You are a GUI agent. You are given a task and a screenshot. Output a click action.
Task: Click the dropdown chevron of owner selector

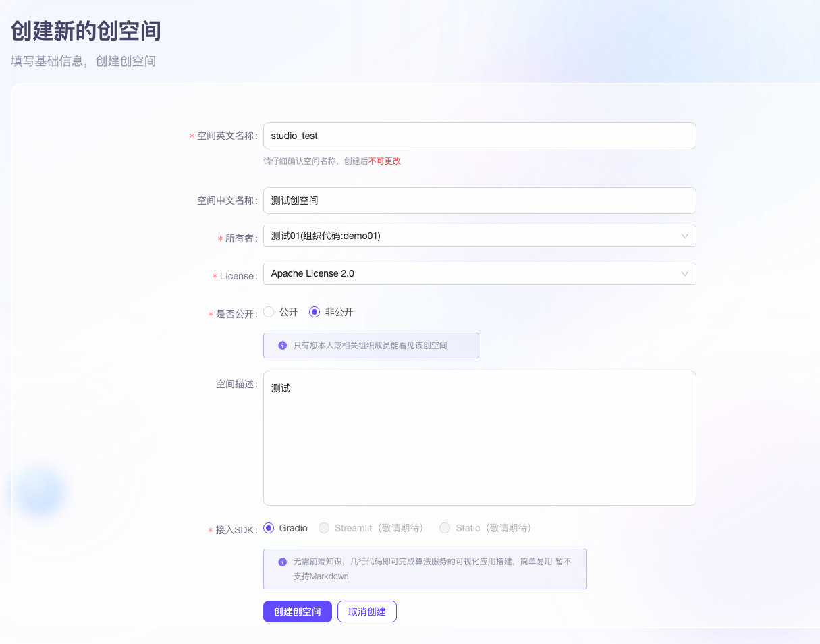[684, 236]
